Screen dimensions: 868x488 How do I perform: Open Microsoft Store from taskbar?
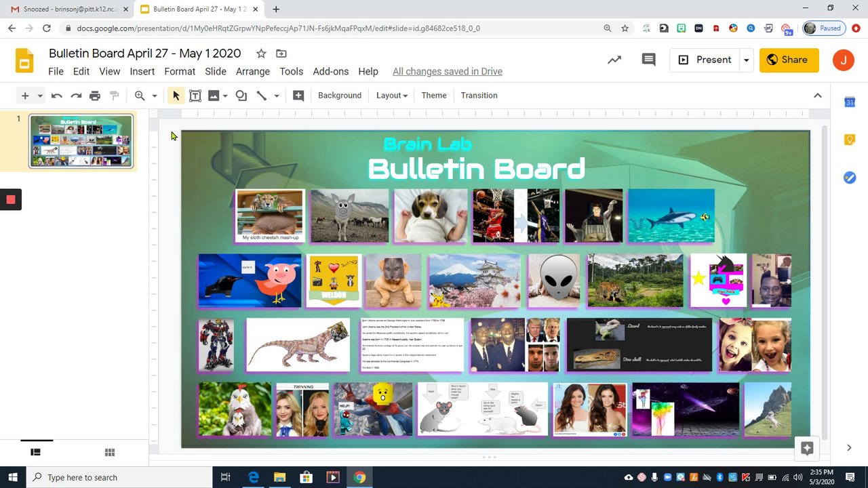[306, 477]
